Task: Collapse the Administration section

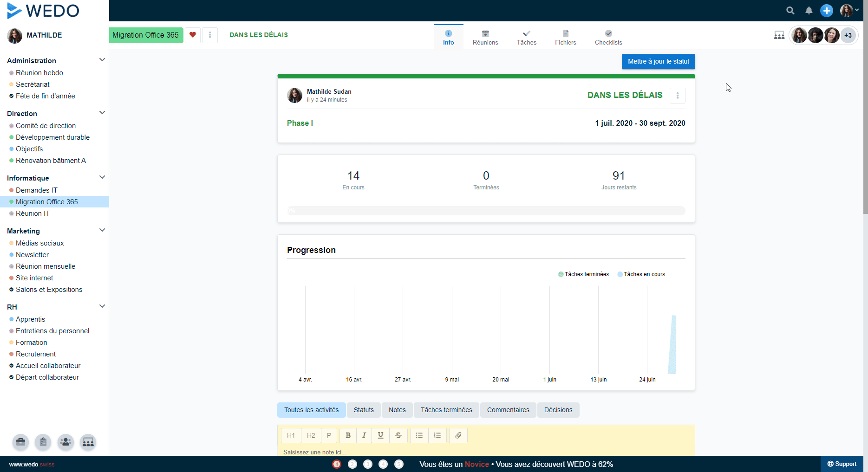Action: (102, 60)
